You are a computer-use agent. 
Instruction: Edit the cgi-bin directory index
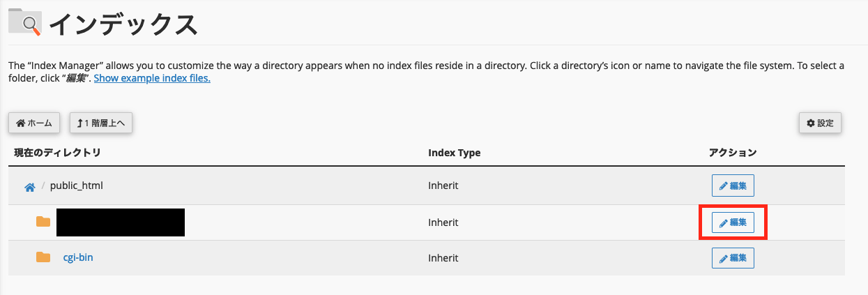pos(733,258)
